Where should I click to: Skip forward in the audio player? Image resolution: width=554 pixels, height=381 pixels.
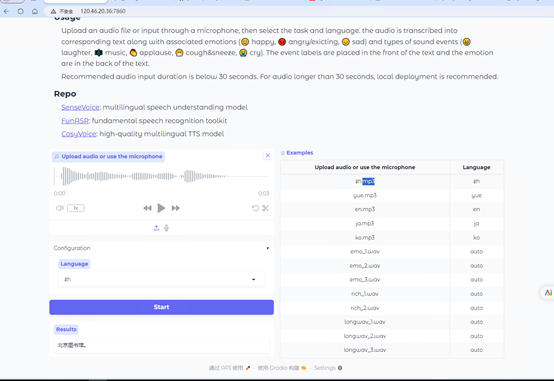pos(176,208)
